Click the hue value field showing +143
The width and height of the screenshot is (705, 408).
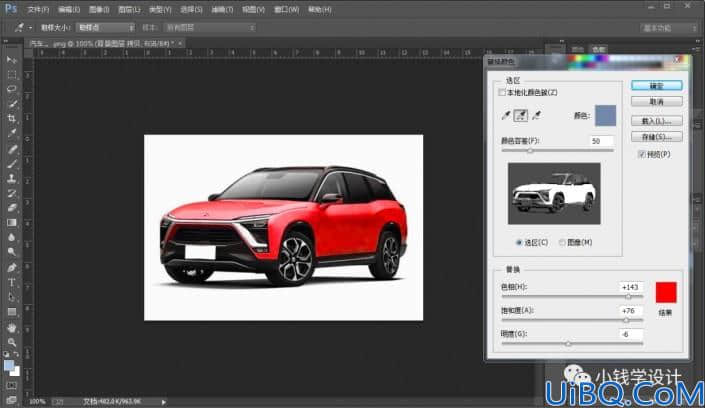click(631, 287)
